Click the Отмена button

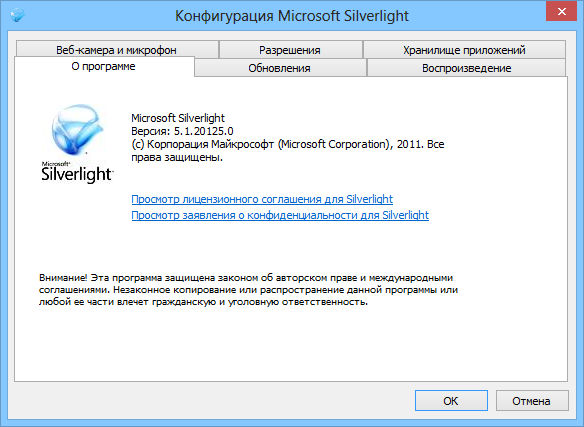(531, 401)
